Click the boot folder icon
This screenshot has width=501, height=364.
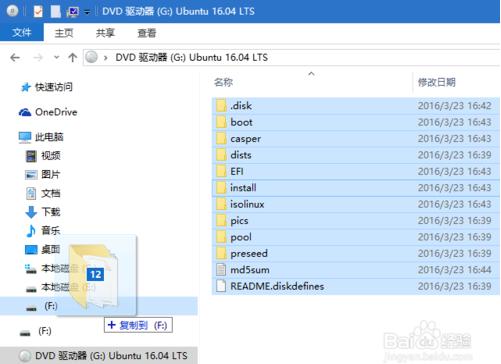[221, 122]
